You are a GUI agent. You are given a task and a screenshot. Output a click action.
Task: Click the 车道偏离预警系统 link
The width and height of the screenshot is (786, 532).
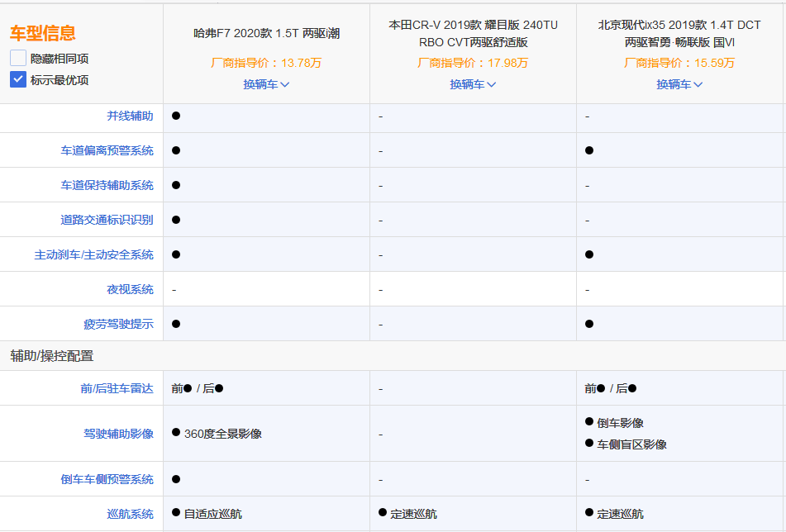107,151
